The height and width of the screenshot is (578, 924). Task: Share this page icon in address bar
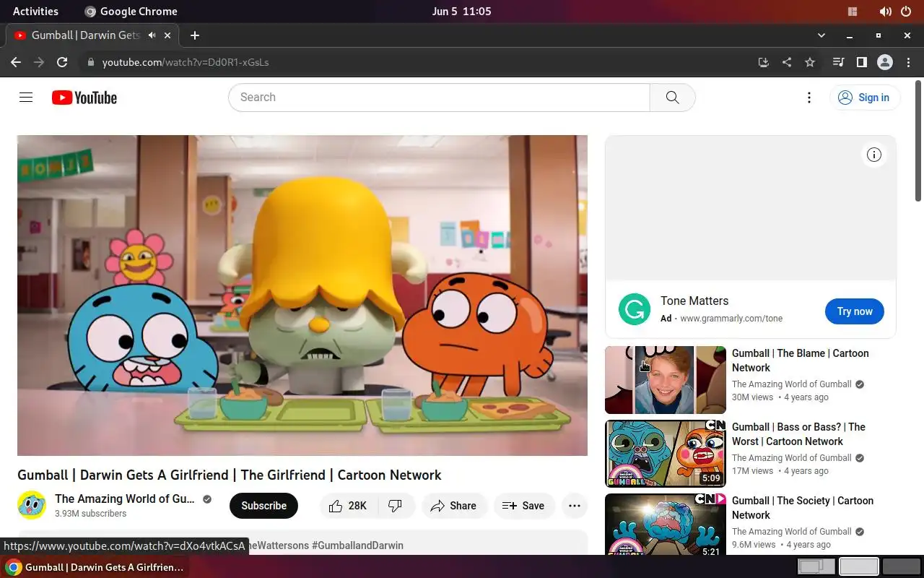pos(787,62)
